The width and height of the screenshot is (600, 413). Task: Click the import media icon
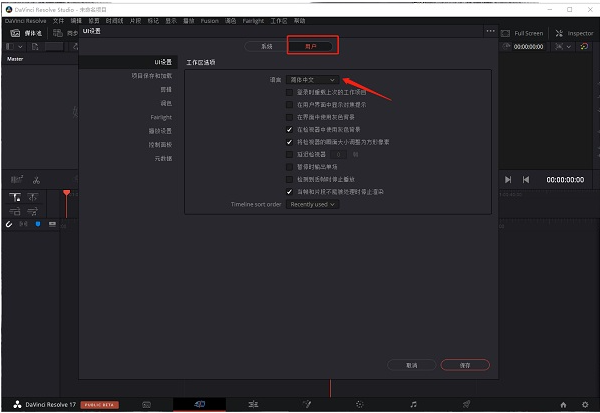35,47
